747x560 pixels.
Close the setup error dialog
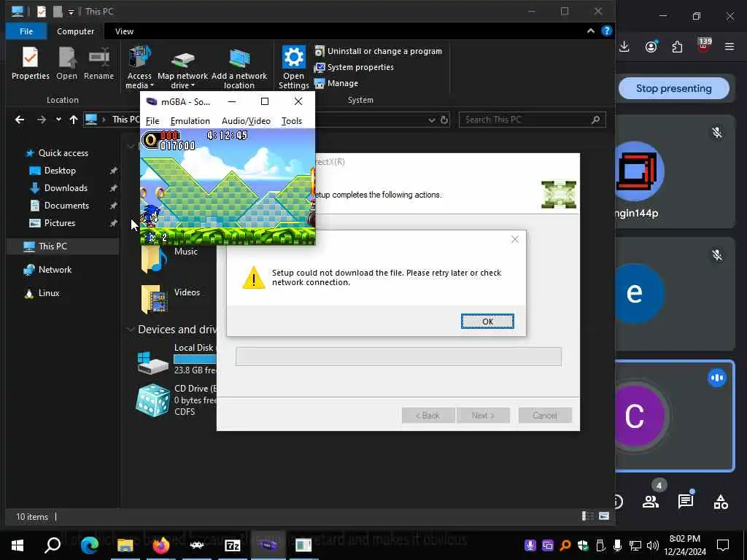[515, 239]
